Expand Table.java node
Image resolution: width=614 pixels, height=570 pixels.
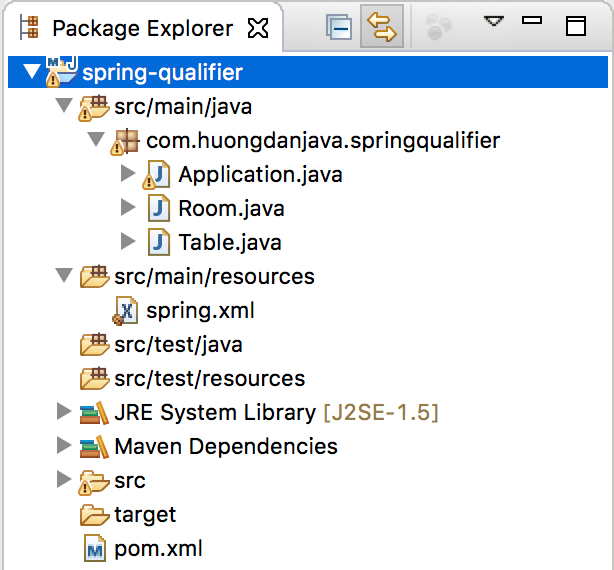point(128,241)
